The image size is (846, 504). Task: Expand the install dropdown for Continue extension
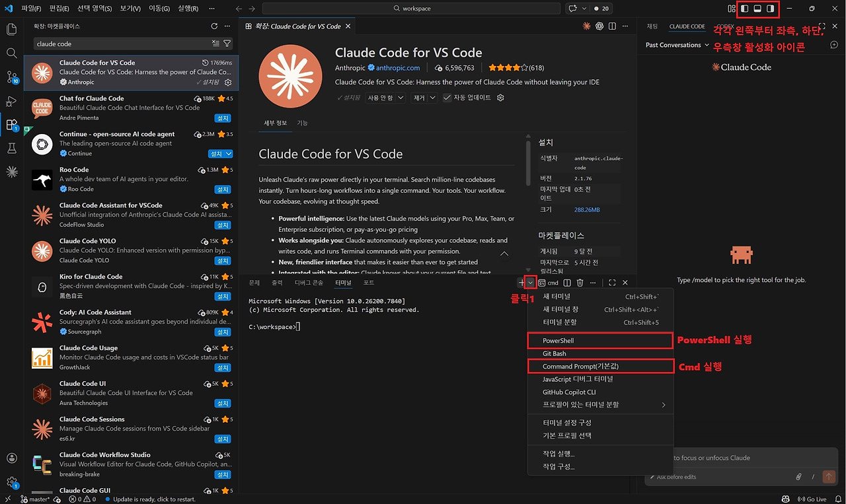tap(229, 154)
